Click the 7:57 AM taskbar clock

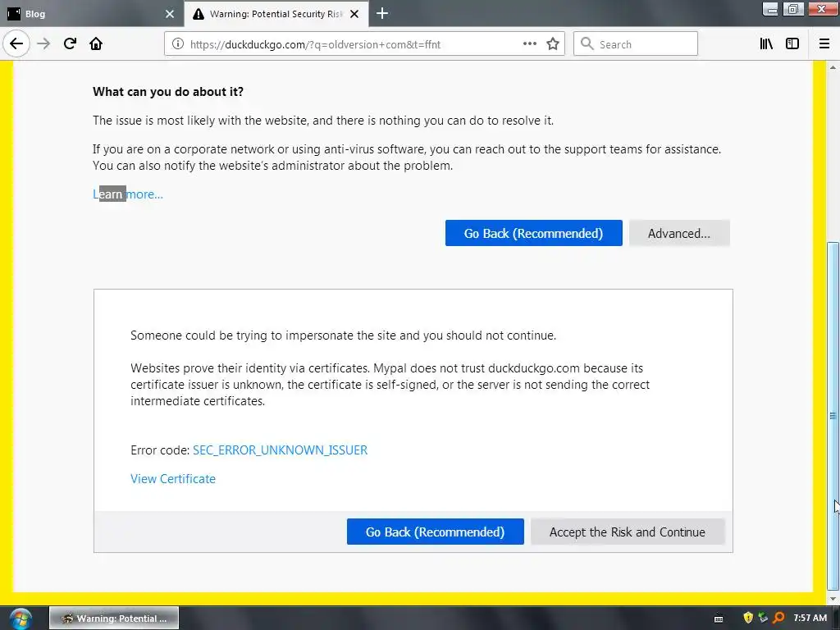pyautogui.click(x=810, y=618)
